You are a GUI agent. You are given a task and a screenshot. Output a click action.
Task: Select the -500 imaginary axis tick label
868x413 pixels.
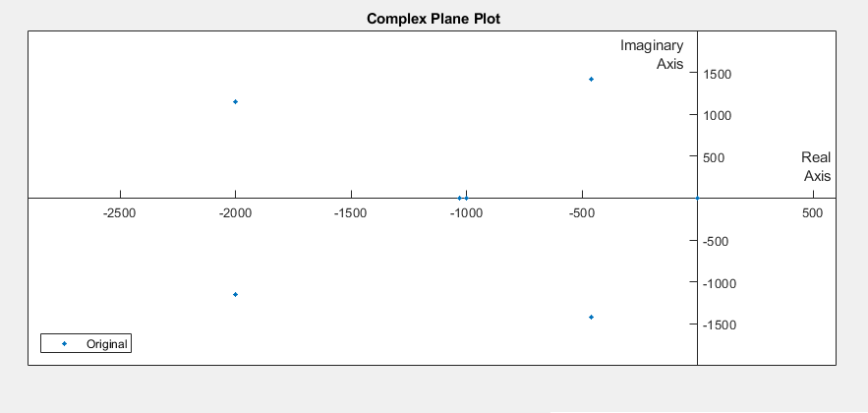[716, 241]
